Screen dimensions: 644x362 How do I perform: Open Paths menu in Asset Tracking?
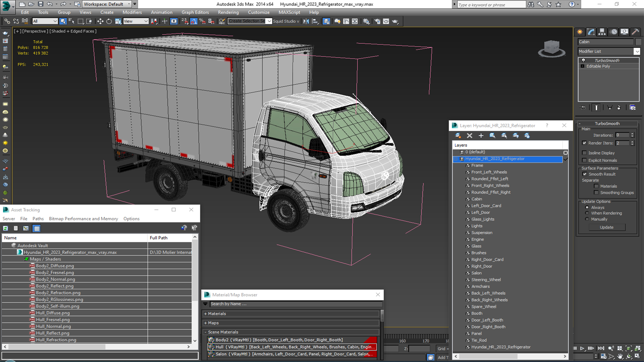pos(38,219)
